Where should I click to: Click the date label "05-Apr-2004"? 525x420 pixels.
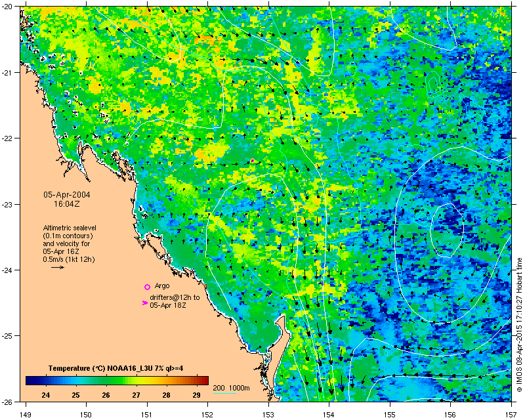(67, 195)
